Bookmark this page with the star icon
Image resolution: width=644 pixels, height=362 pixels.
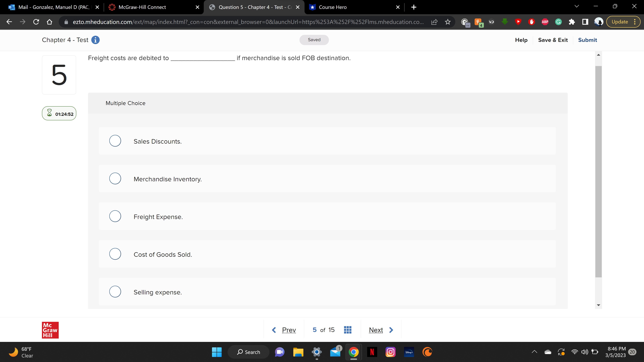(447, 22)
